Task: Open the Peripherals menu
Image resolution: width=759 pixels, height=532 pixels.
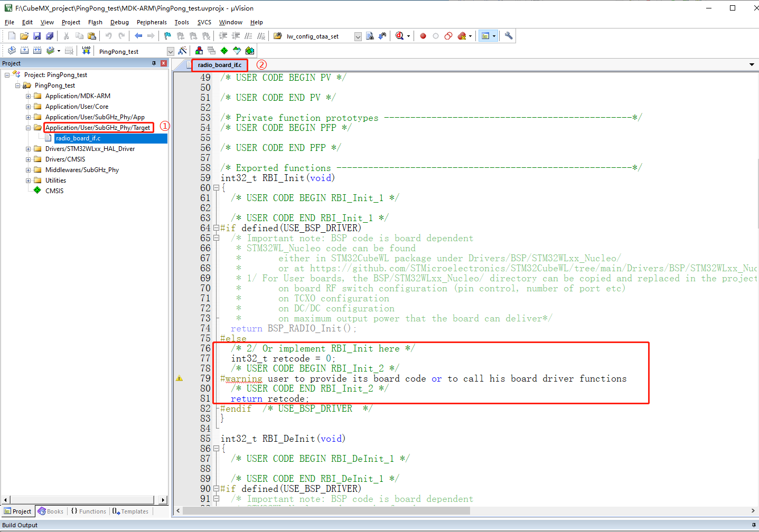Action: 152,22
